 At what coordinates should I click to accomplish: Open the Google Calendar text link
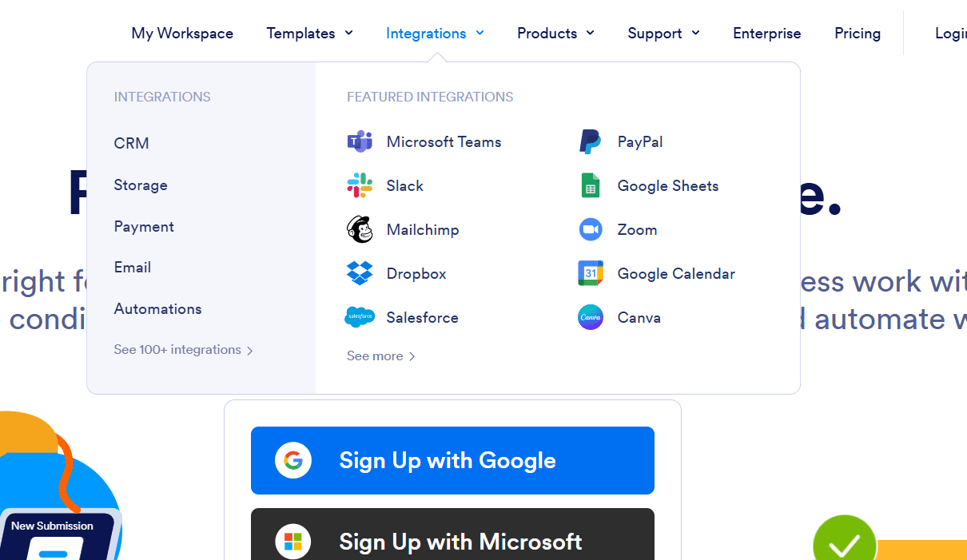676,273
